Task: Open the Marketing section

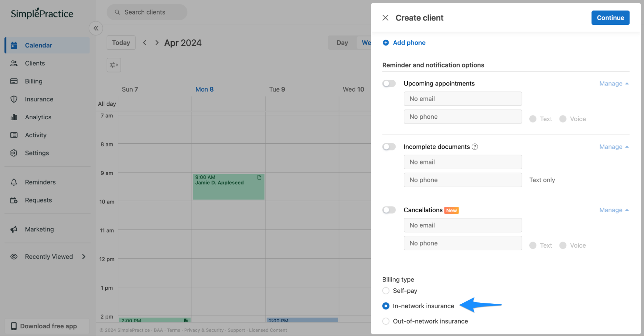Action: pyautogui.click(x=39, y=229)
